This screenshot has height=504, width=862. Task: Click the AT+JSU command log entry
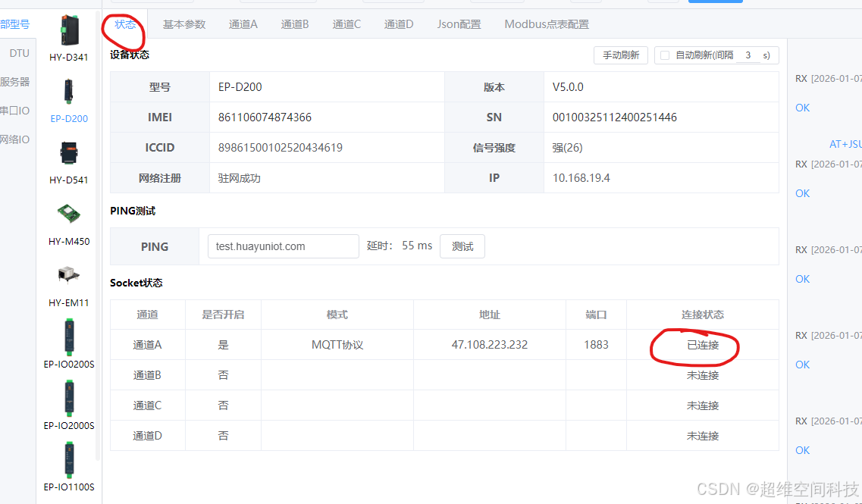(x=845, y=144)
